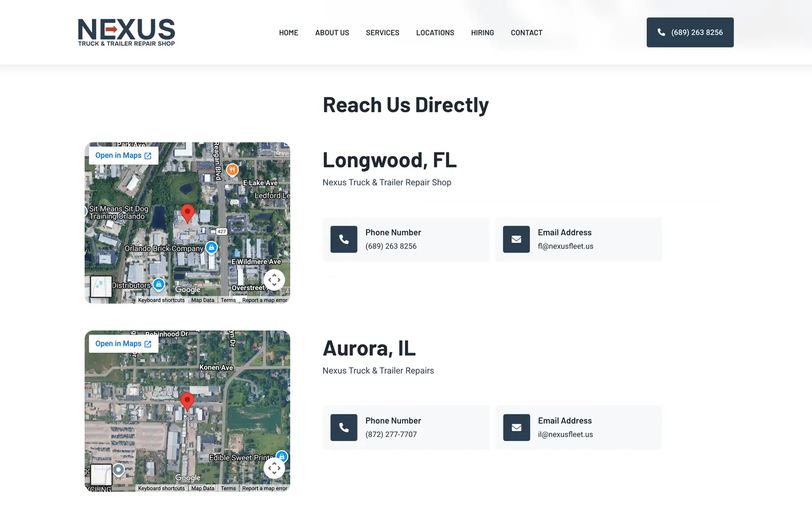Click the Aurora email envelope icon
The image size is (812, 508).
pos(516,428)
